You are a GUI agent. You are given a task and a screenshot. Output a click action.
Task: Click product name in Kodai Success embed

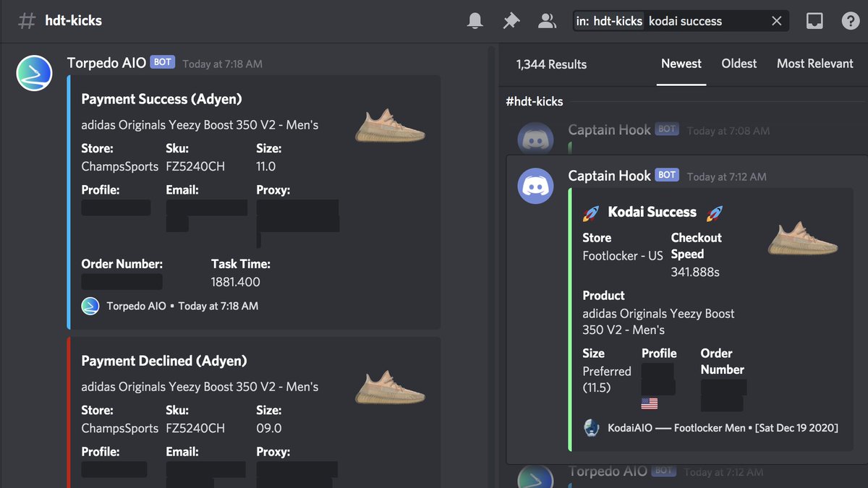(x=658, y=322)
